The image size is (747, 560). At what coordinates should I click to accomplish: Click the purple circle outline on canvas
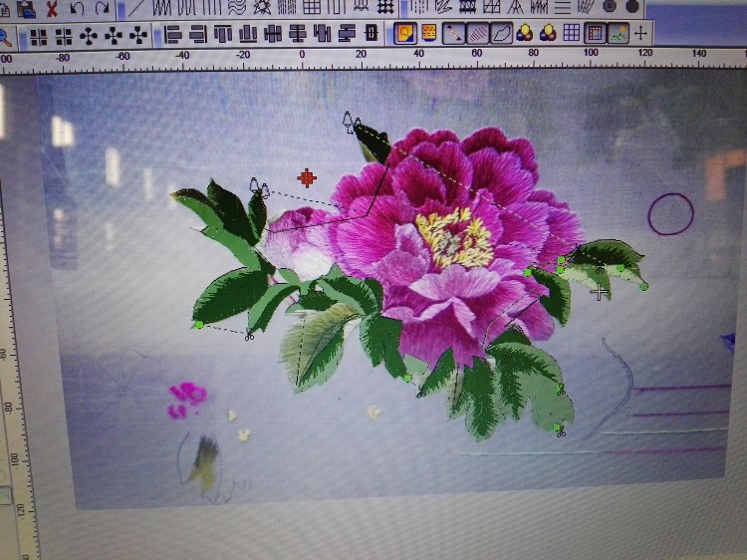coord(670,213)
